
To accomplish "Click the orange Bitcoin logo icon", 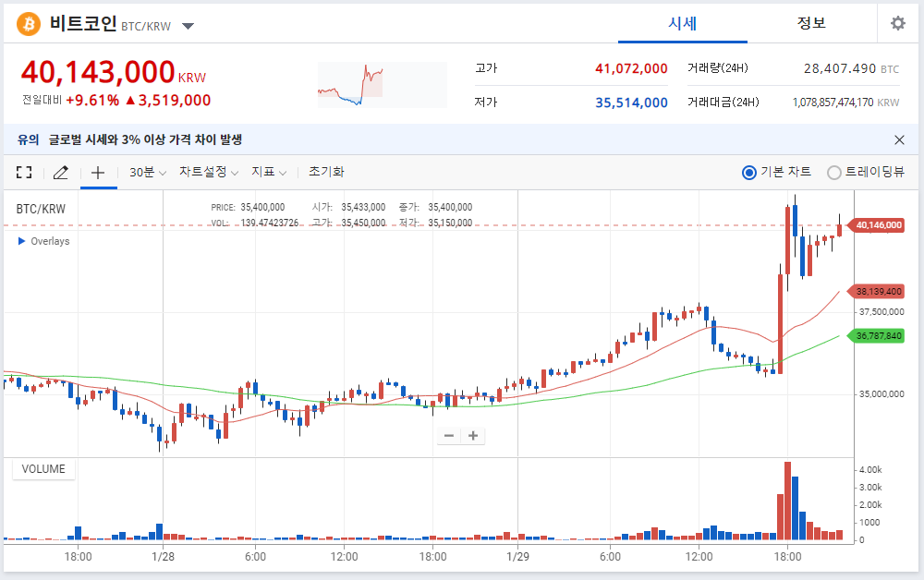I will point(29,24).
